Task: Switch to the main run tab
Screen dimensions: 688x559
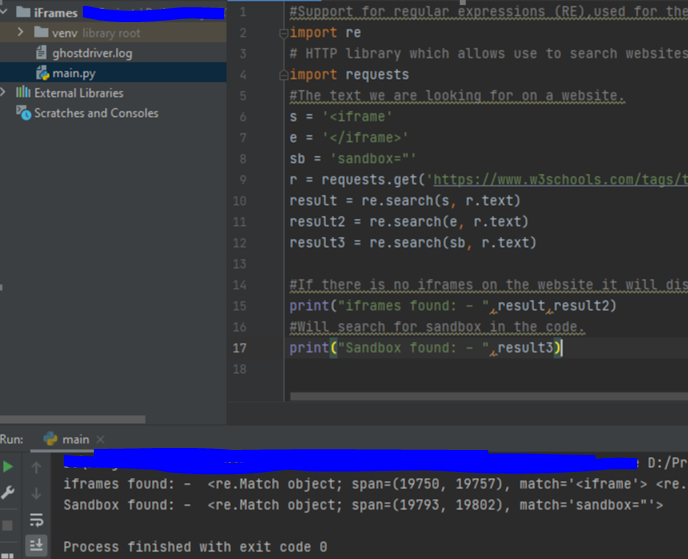Action: pos(75,439)
